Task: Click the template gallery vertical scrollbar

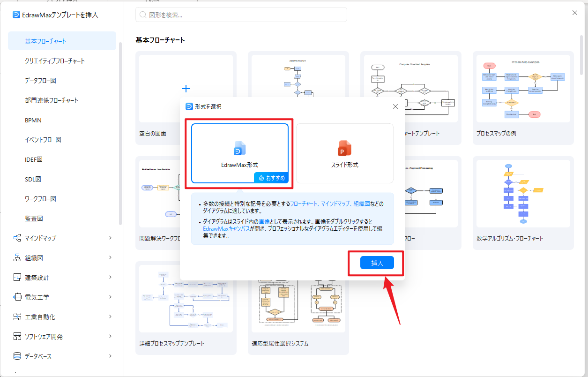Action: 581,54
